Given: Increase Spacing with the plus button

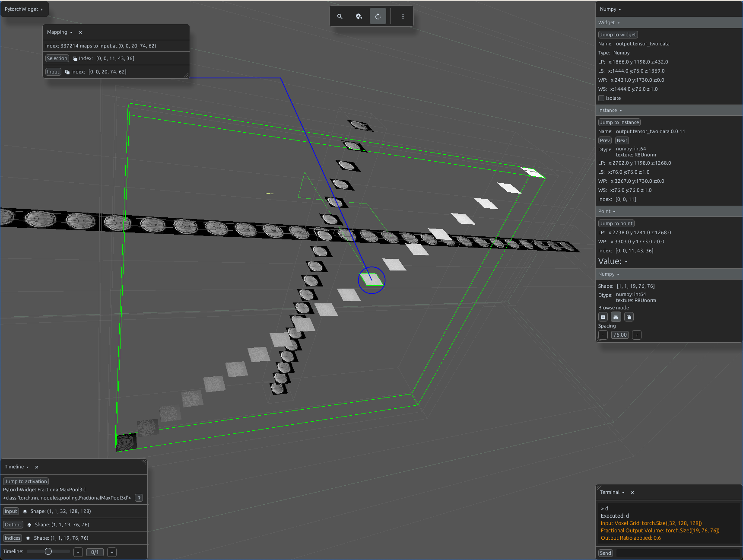Looking at the screenshot, I should point(637,335).
